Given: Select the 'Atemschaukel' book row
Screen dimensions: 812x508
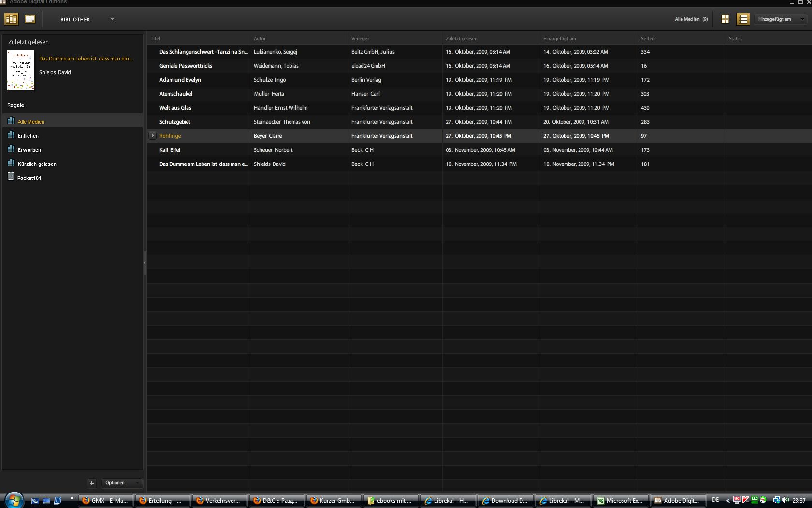Looking at the screenshot, I should (x=479, y=94).
